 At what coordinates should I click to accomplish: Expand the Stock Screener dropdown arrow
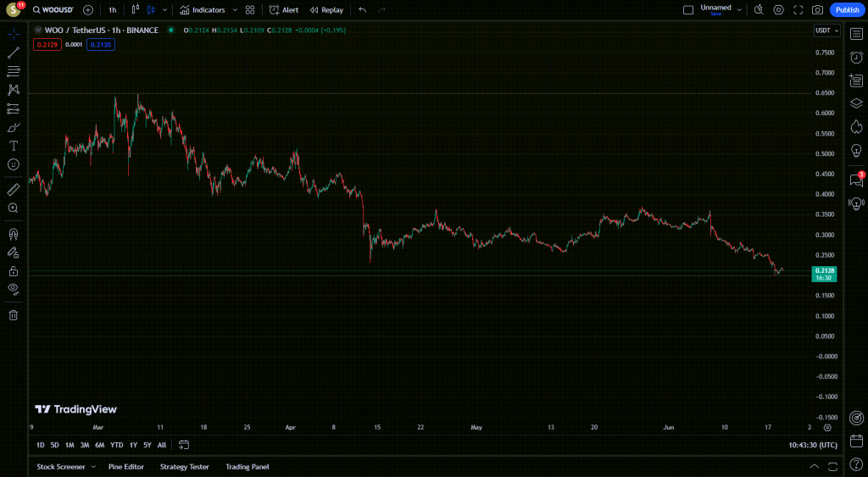point(93,467)
